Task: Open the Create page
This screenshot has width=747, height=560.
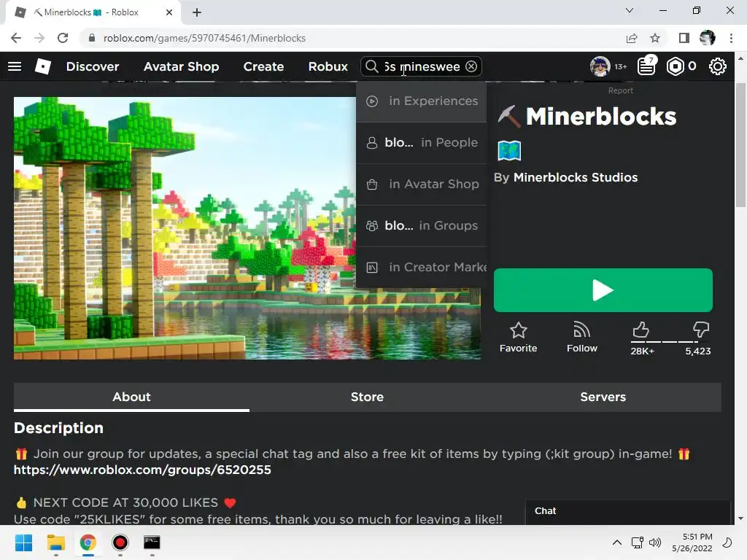Action: point(263,66)
